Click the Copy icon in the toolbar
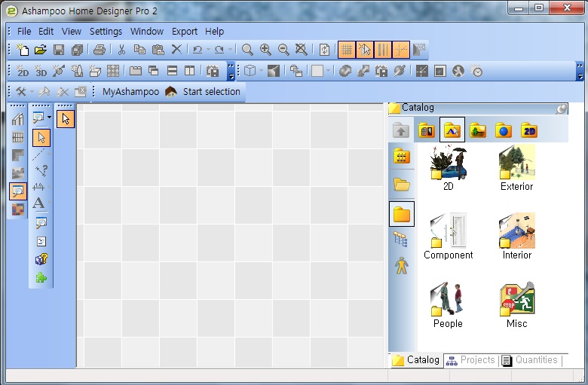Image resolution: width=588 pixels, height=385 pixels. pos(139,50)
